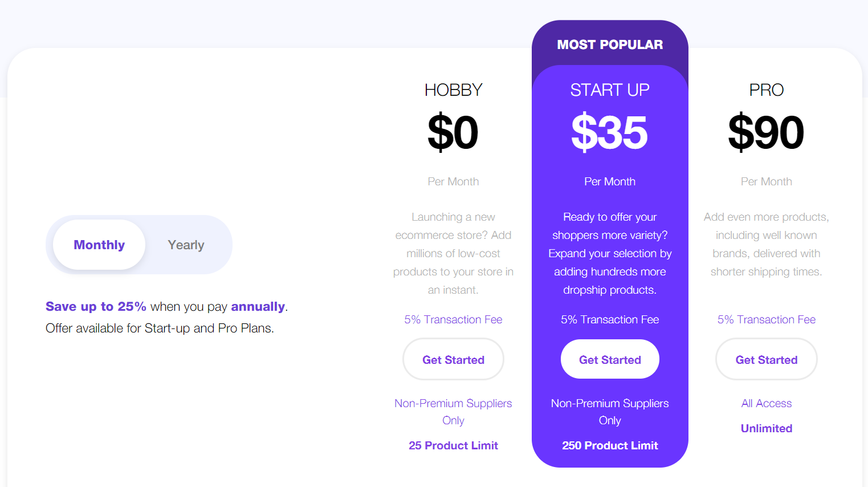Click the $90 Pro price

coord(766,132)
